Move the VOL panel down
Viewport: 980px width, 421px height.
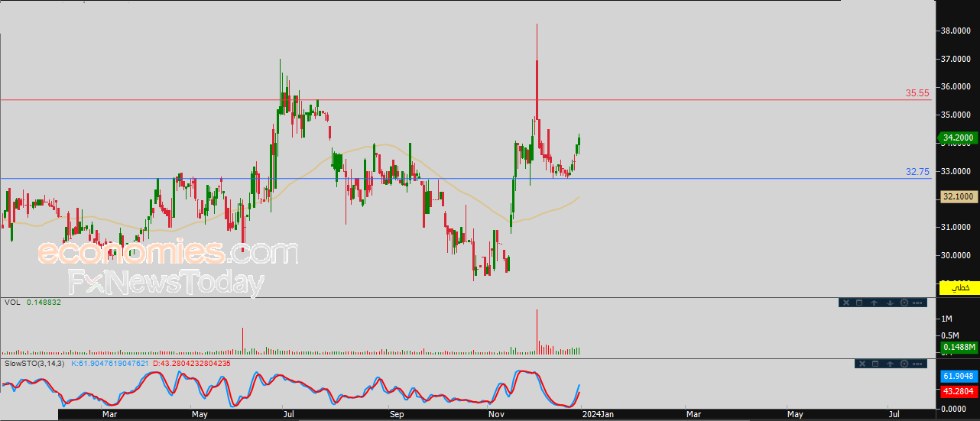click(890, 303)
